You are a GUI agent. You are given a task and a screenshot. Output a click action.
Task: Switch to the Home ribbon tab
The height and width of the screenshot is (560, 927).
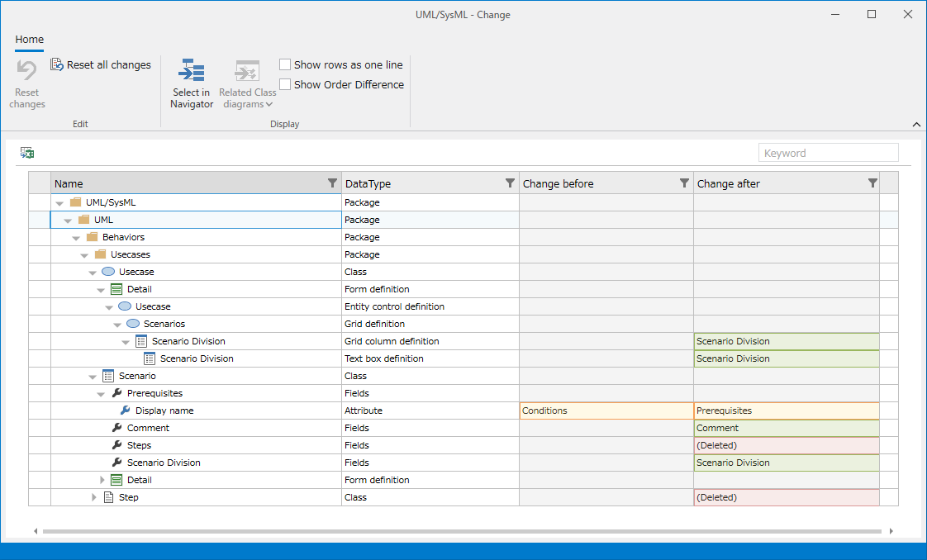(30, 40)
